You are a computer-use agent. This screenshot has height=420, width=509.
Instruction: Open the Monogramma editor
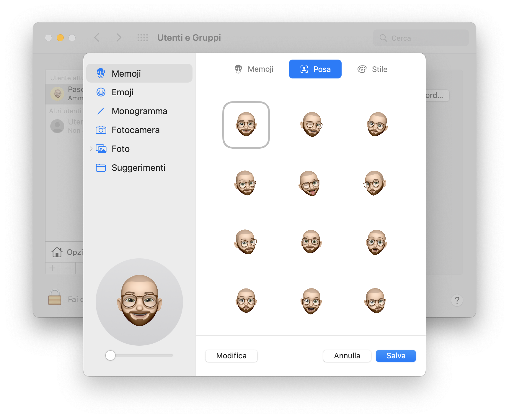coord(139,111)
